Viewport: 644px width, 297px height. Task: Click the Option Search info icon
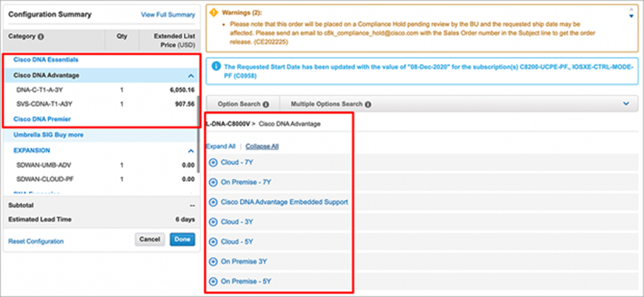266,105
